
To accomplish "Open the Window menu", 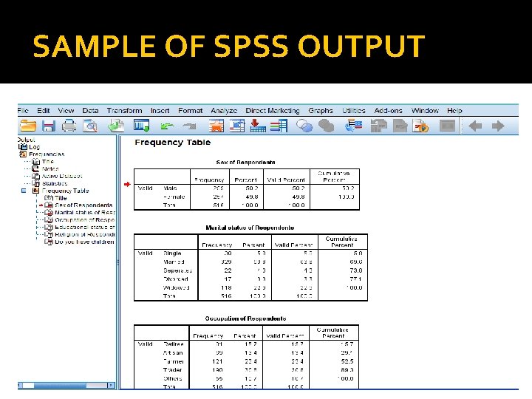I will [x=425, y=111].
